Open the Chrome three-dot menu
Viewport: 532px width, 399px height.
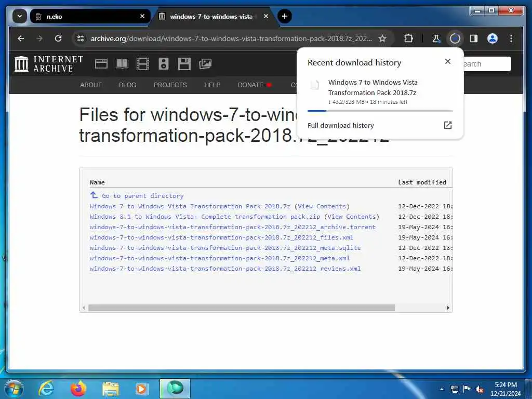(511, 38)
